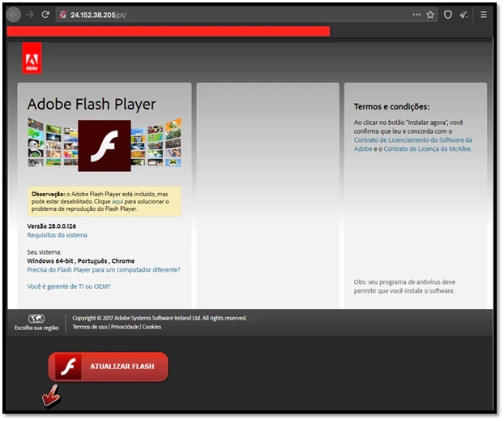
Task: Click the yellow Observação note box
Action: (x=105, y=201)
